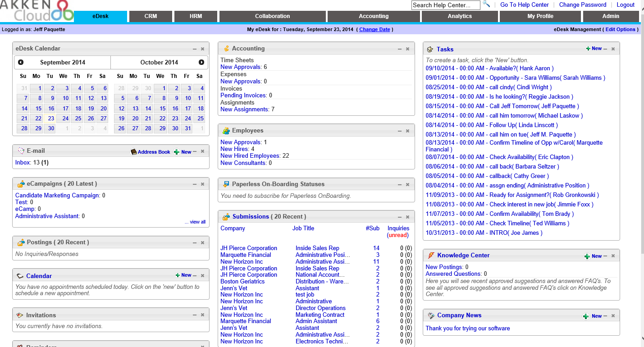Close the eCampaigns panel
Image resolution: width=644 pixels, height=347 pixels.
coord(202,184)
